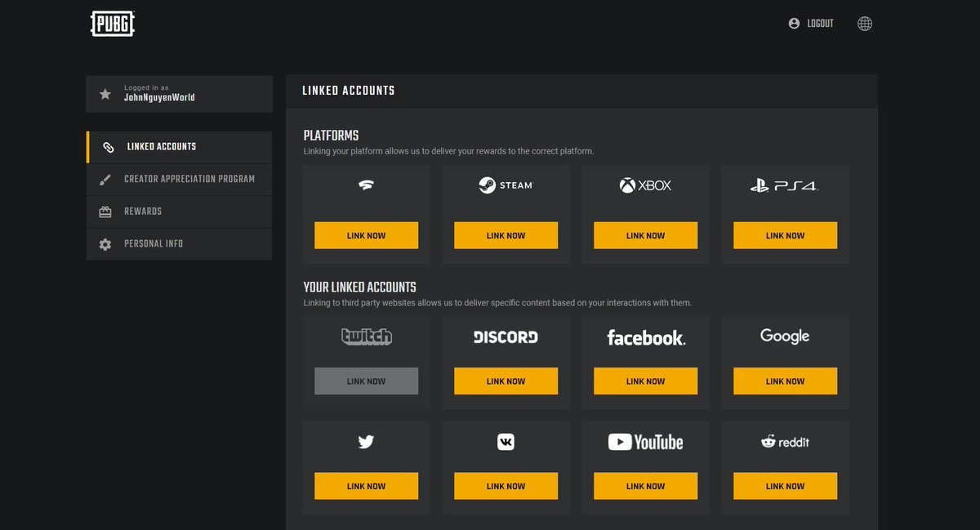Click the star icon next to username
The image size is (980, 530).
pyautogui.click(x=105, y=94)
